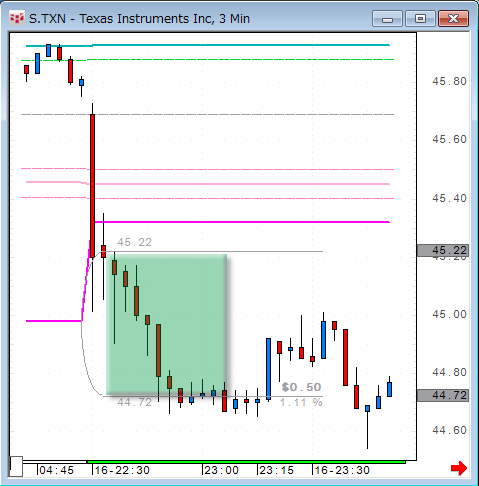Click the 44.60 price axis label
Image resolution: width=479 pixels, height=486 pixels.
449,430
